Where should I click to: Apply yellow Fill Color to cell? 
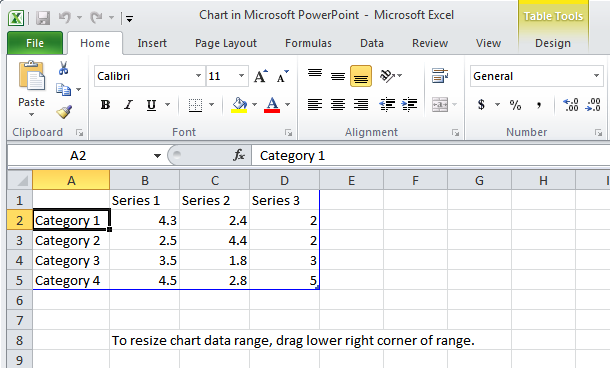click(239, 105)
